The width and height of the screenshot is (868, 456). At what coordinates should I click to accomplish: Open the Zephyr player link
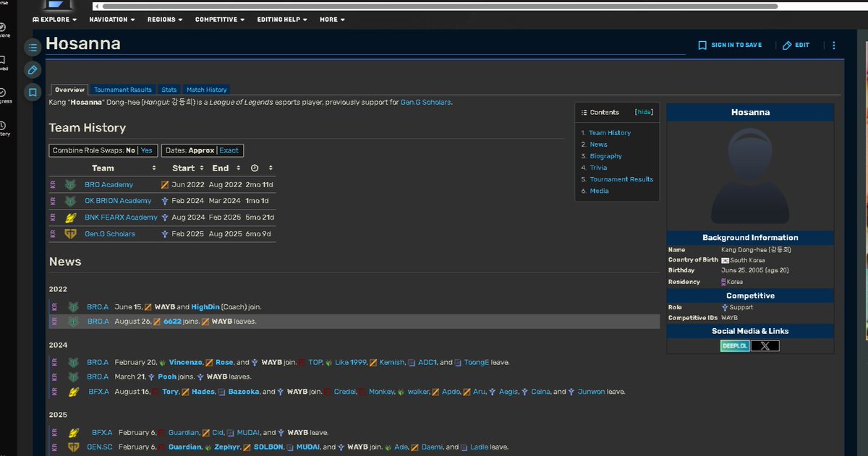tap(228, 447)
